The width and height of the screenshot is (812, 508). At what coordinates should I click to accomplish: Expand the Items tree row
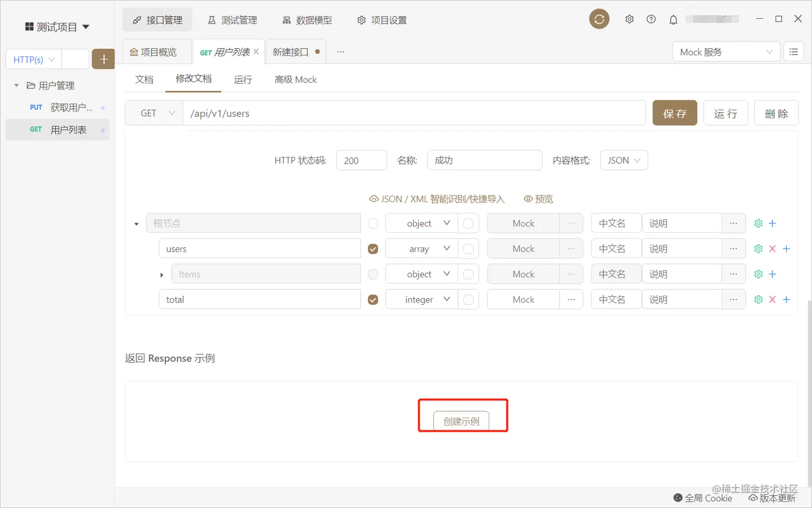(162, 275)
